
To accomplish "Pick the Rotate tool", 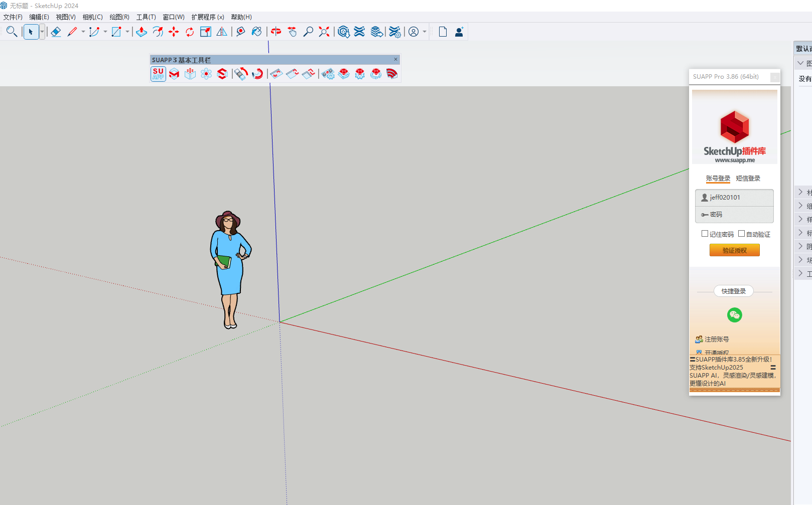I will tap(190, 32).
